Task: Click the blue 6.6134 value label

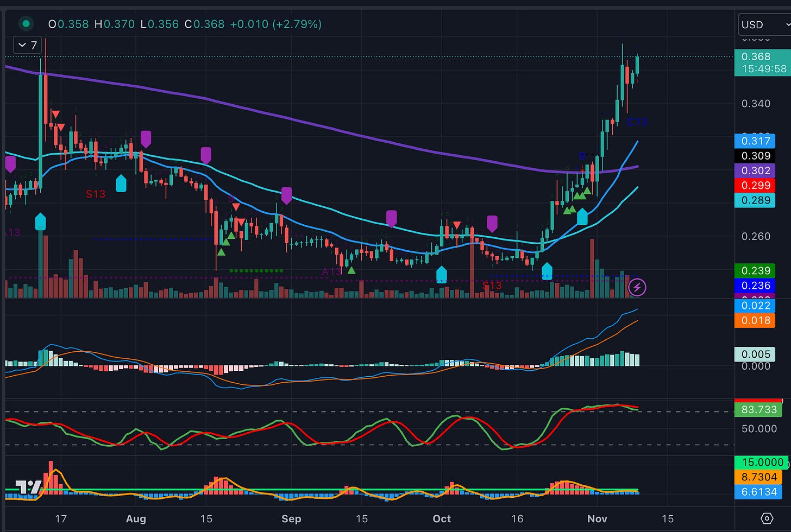Action: pyautogui.click(x=758, y=491)
